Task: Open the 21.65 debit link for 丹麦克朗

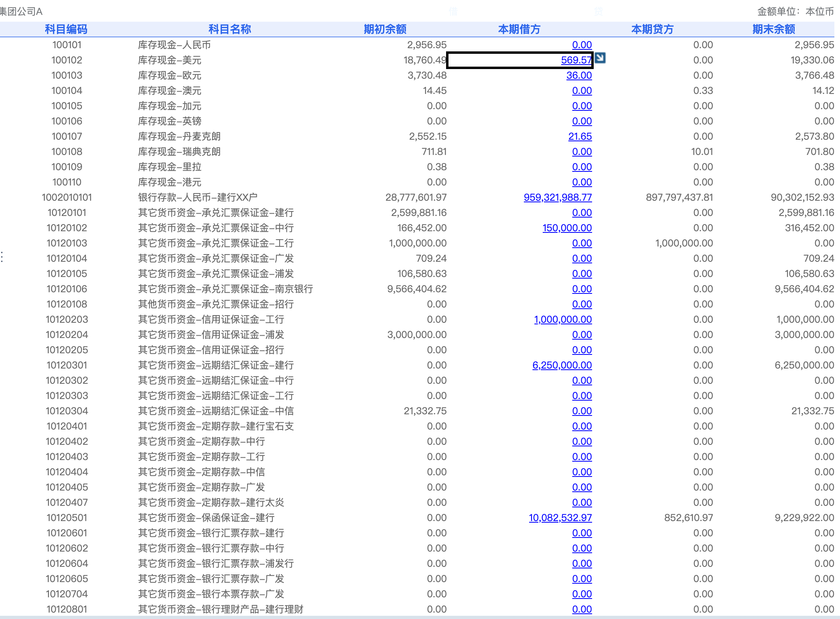Action: tap(580, 136)
